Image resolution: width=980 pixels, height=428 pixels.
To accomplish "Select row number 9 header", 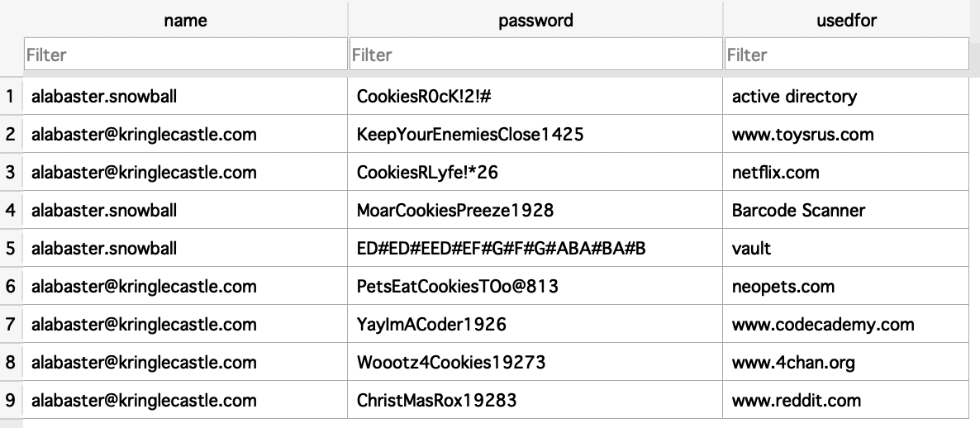I will (11, 400).
